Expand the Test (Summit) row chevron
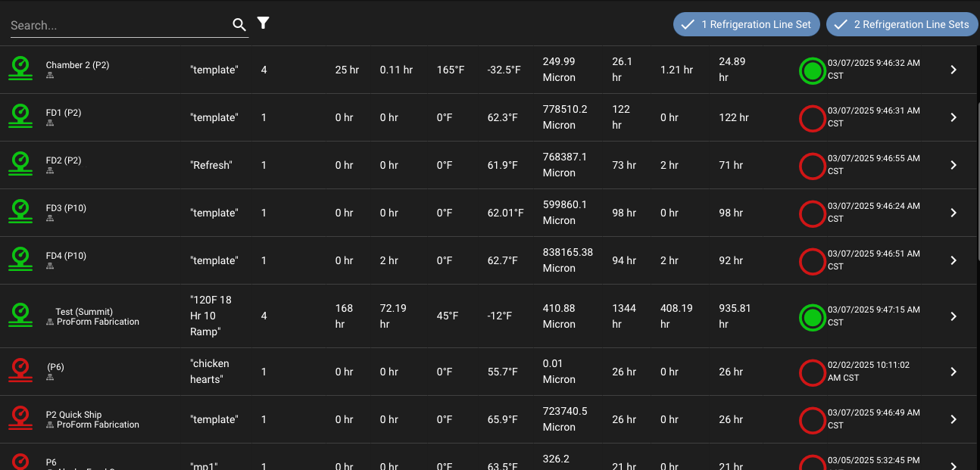The width and height of the screenshot is (980, 470). click(953, 316)
